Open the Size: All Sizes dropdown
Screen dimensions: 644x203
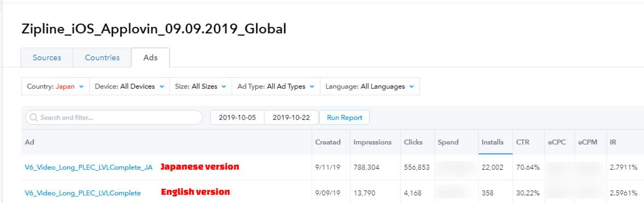pos(201,86)
